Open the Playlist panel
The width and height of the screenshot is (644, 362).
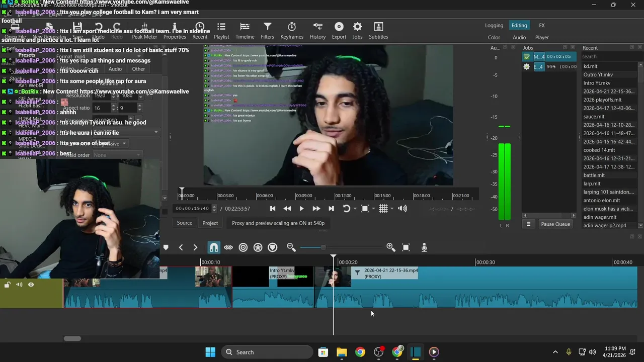click(x=221, y=31)
